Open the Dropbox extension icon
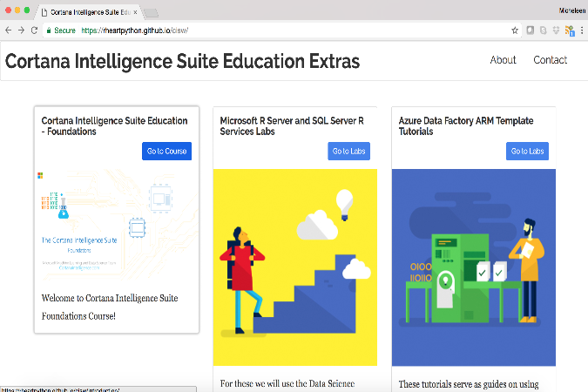Image resolution: width=588 pixels, height=392 pixels. 555,30
